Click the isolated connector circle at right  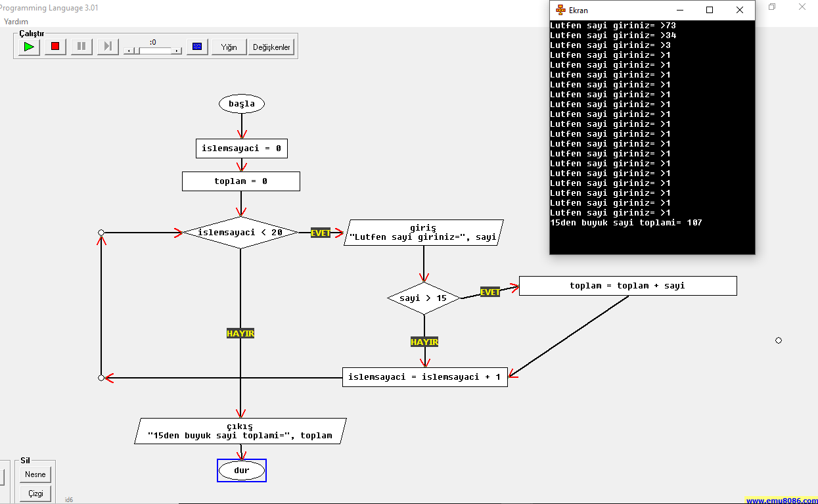(x=779, y=340)
